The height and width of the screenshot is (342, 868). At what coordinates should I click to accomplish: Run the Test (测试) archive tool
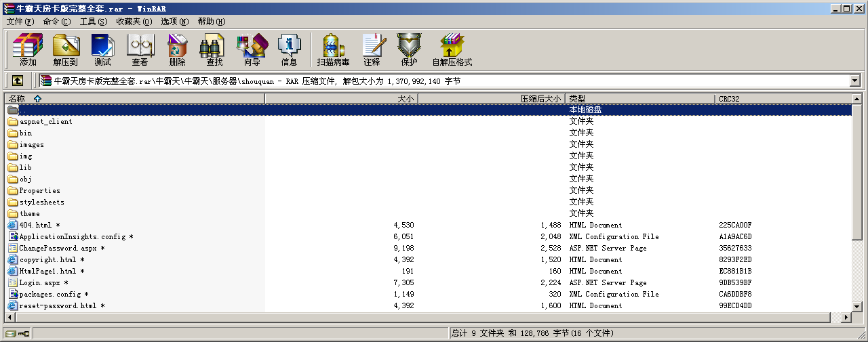[102, 49]
